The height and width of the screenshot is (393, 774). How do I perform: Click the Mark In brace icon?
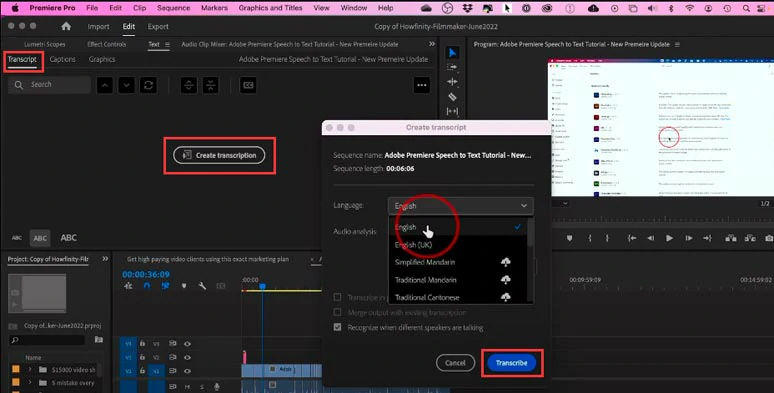590,238
